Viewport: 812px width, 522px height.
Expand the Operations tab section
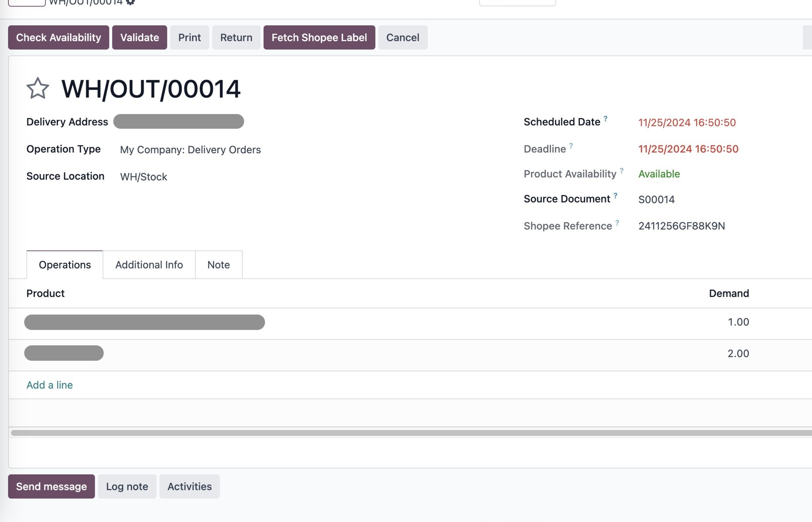pos(64,264)
